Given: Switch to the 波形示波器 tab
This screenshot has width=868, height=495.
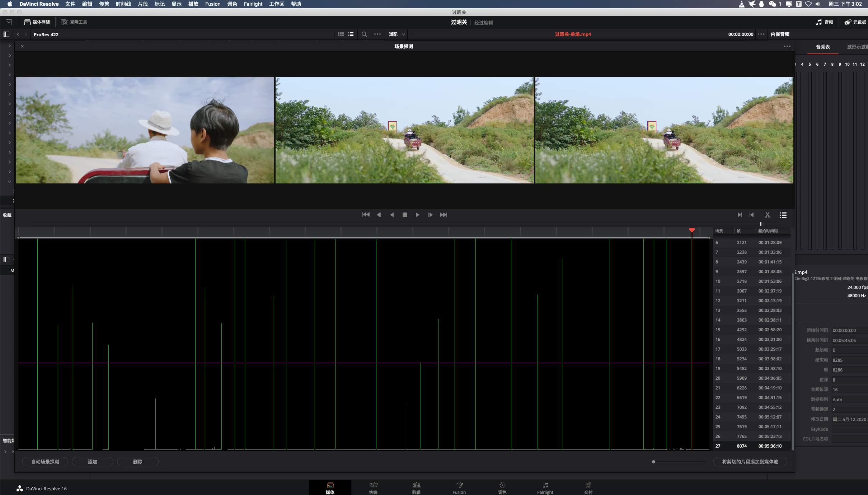Looking at the screenshot, I should pos(857,47).
